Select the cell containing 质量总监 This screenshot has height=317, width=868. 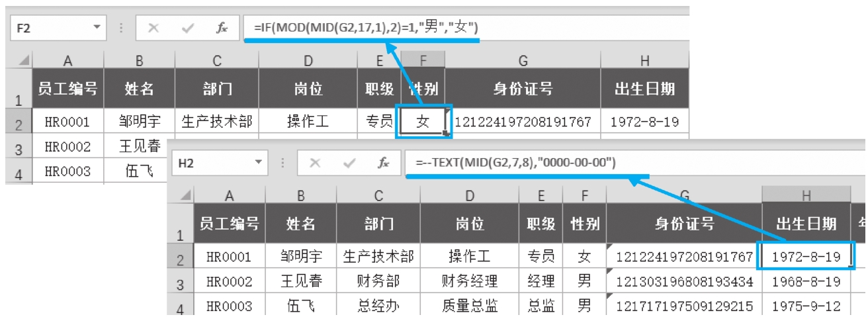(470, 306)
